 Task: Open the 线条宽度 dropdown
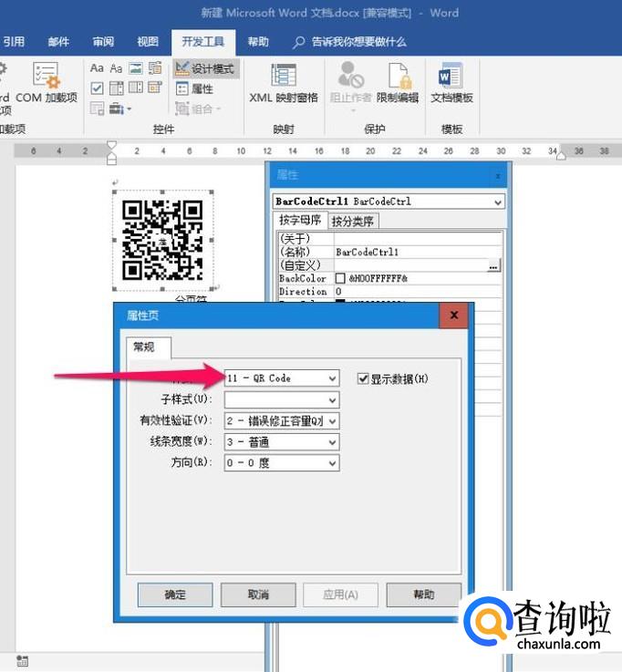(332, 442)
